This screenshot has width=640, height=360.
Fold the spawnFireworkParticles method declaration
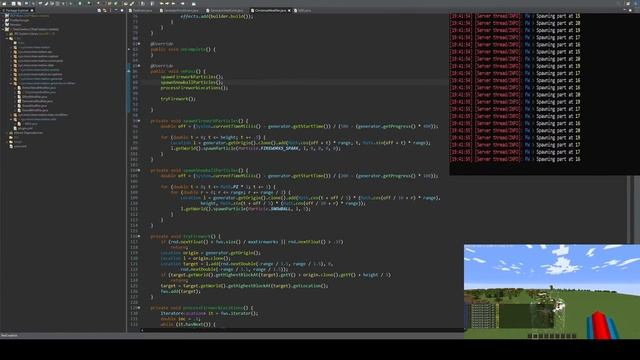139,121
